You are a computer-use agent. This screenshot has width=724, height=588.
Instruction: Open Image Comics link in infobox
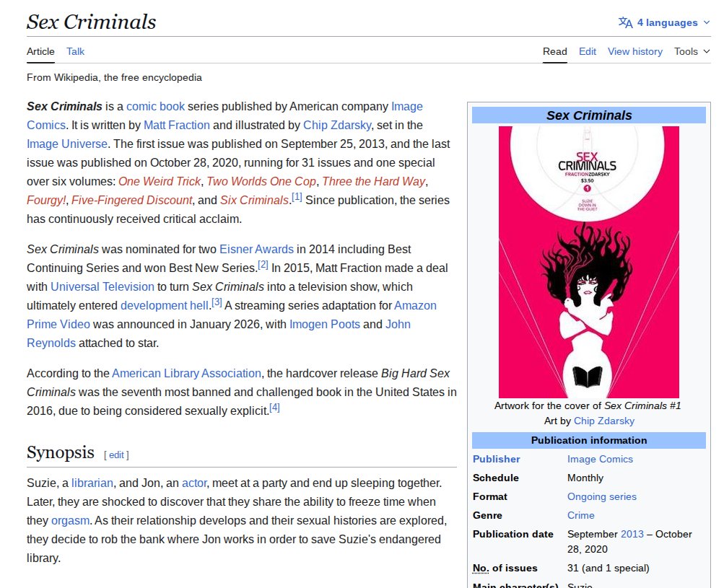[600, 460]
